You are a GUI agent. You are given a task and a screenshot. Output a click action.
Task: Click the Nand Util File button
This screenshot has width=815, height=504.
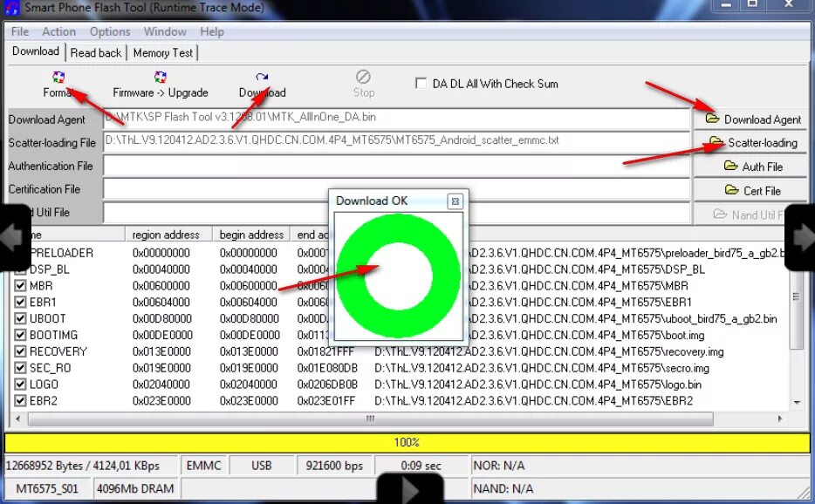750,215
